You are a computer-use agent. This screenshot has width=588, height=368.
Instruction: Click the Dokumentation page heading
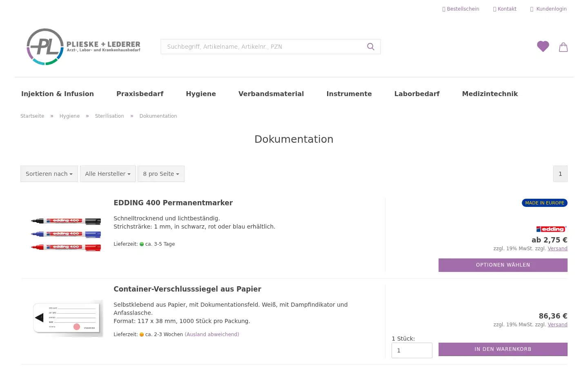coord(294,139)
